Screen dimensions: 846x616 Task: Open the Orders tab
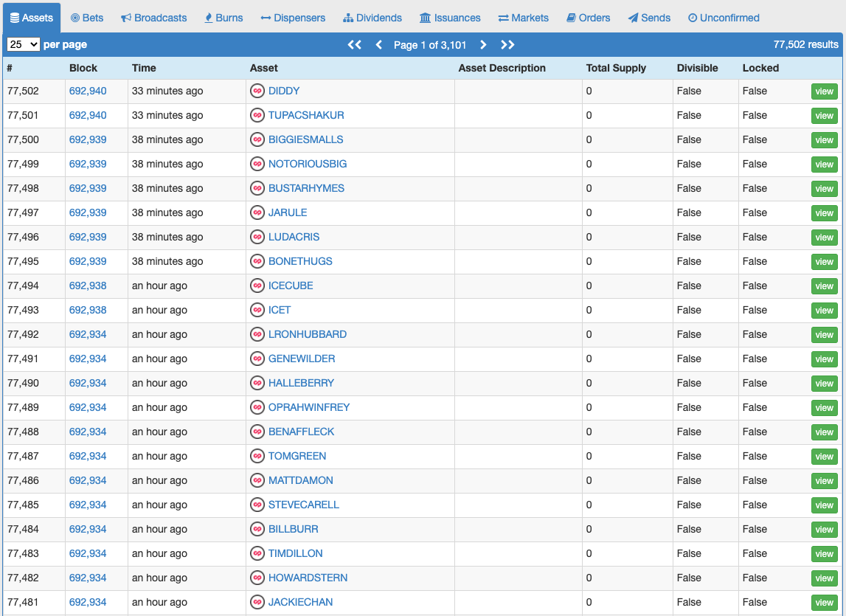point(588,18)
